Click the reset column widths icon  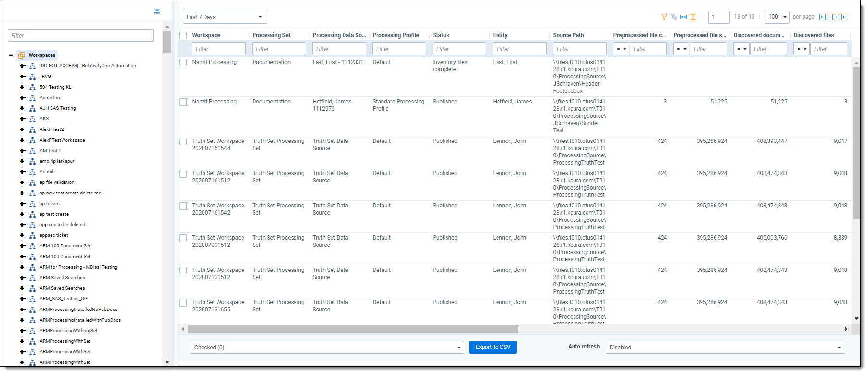point(683,17)
